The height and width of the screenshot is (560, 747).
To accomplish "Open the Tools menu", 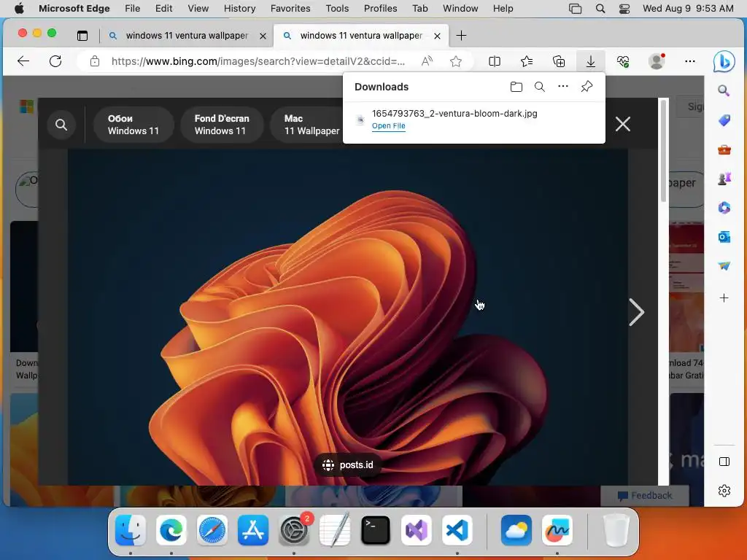I will pos(337,9).
